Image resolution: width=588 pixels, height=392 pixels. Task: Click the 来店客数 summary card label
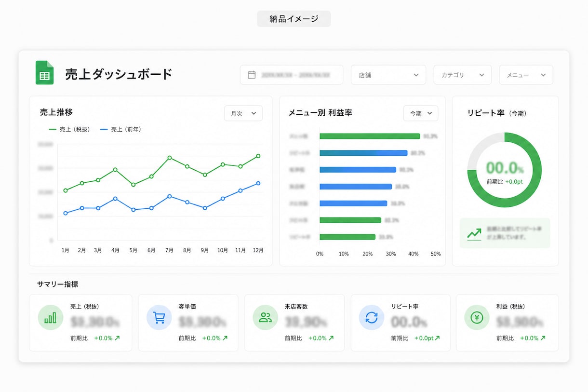click(x=296, y=307)
